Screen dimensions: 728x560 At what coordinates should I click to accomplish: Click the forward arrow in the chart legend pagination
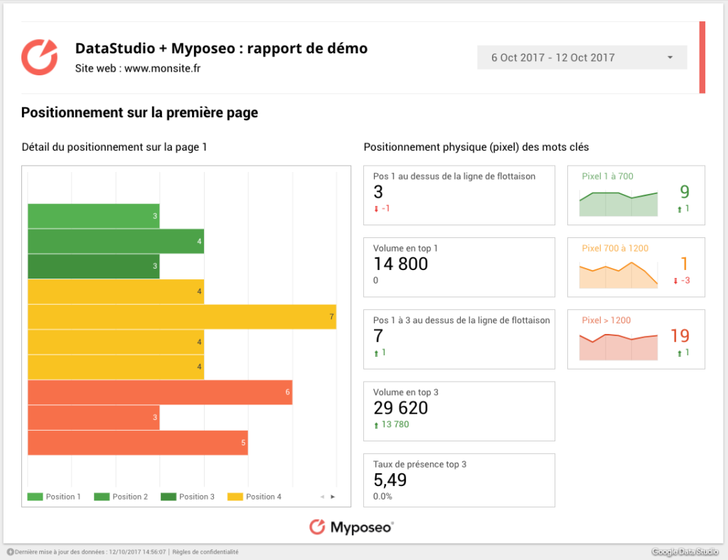(x=333, y=497)
